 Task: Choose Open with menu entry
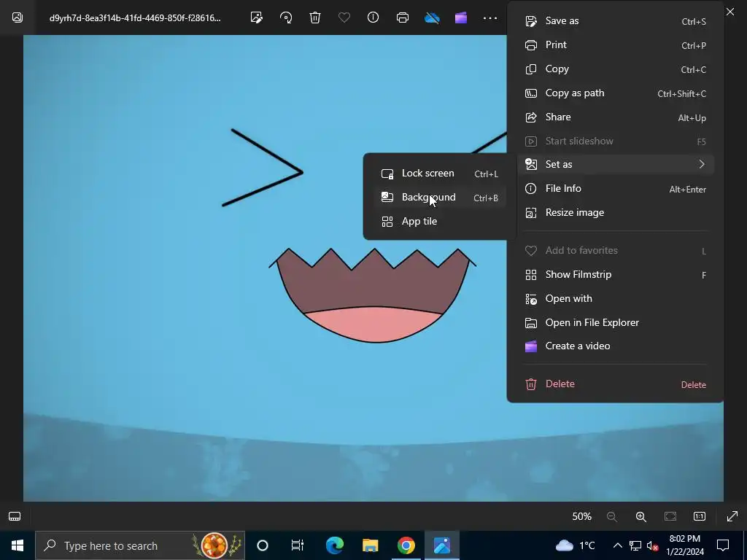click(616, 298)
